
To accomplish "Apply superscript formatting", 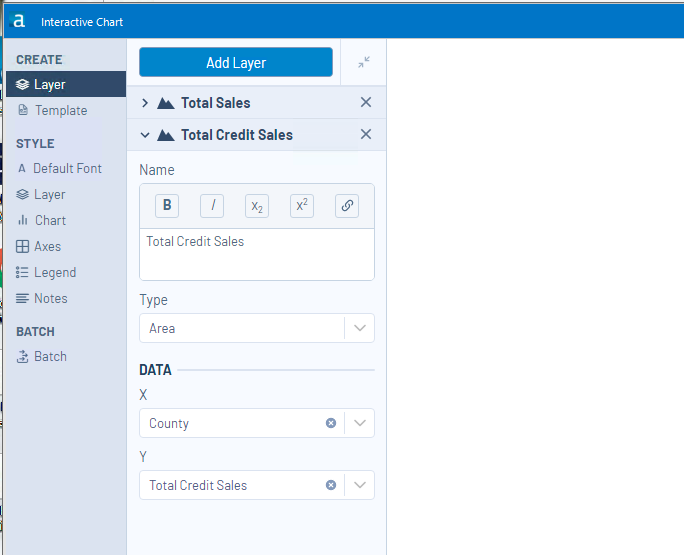I will (302, 206).
